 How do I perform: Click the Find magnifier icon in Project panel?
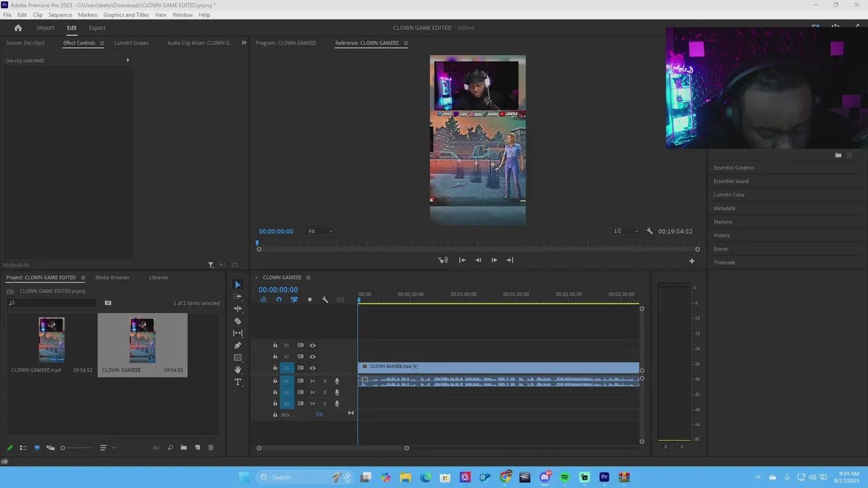coord(170,447)
